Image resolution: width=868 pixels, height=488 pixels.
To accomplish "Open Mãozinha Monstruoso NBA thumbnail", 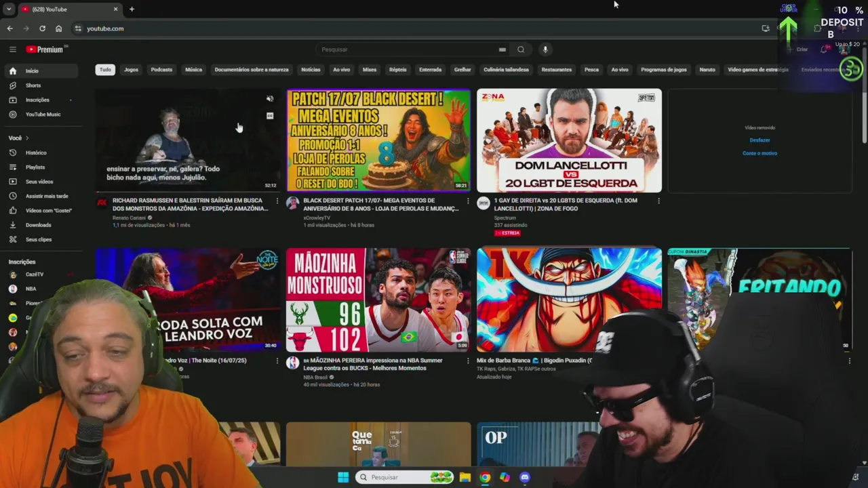I will point(378,300).
